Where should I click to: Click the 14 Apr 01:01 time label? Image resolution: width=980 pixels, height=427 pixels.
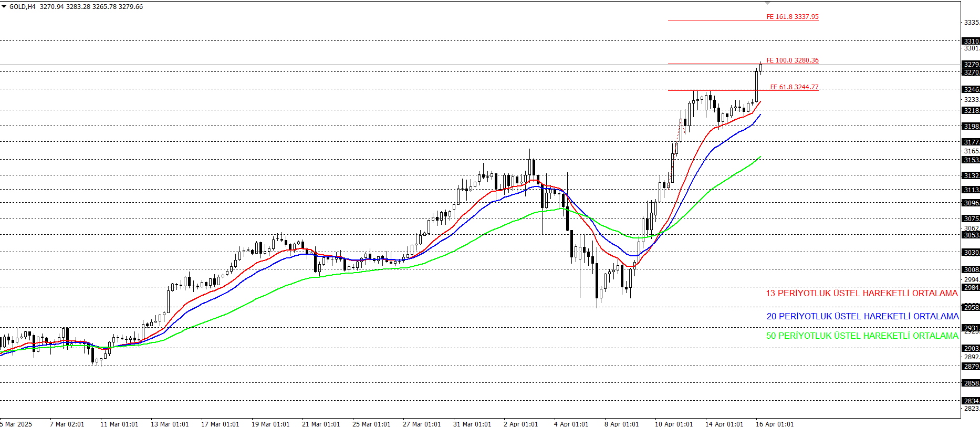pyautogui.click(x=724, y=424)
